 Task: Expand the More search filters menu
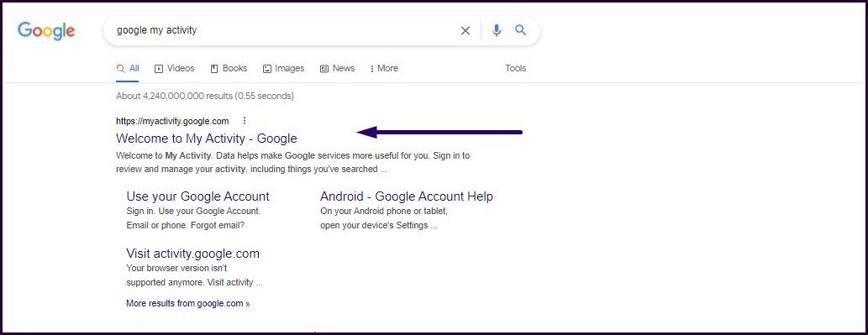point(384,69)
